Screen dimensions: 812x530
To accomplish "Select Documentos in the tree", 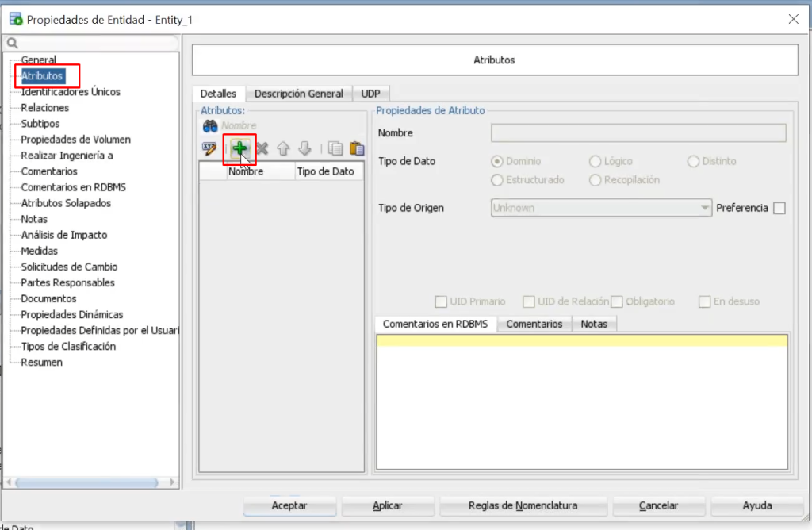I will point(48,299).
